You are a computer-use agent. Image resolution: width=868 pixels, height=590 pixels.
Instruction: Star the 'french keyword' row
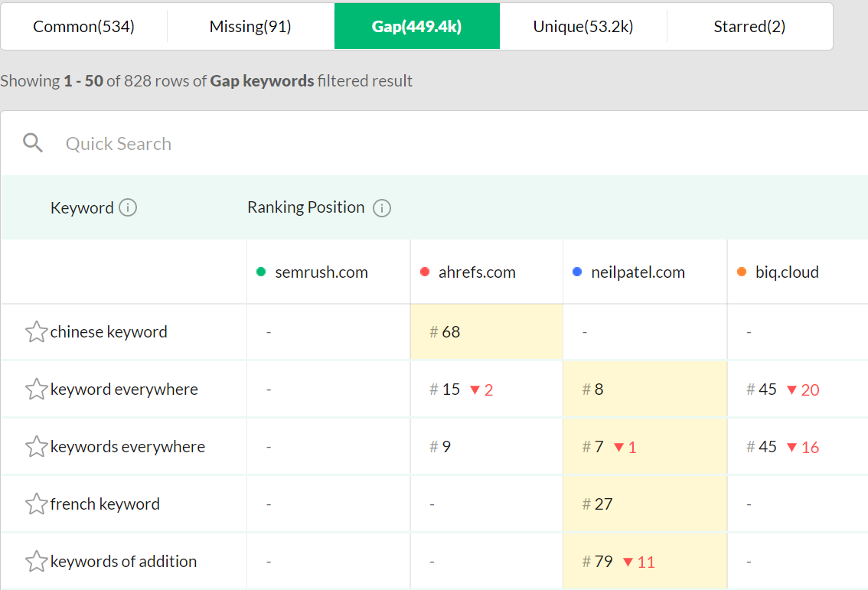[x=36, y=504]
